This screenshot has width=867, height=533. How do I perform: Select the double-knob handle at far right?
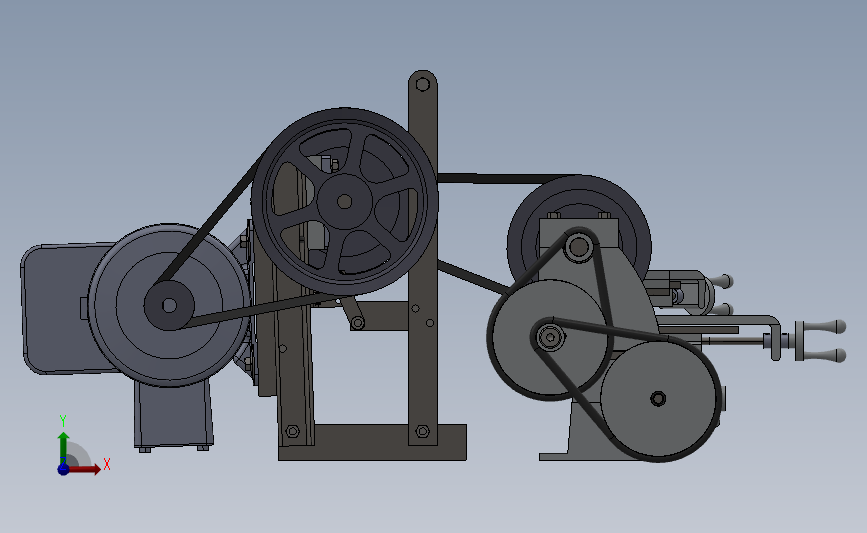(x=820, y=341)
